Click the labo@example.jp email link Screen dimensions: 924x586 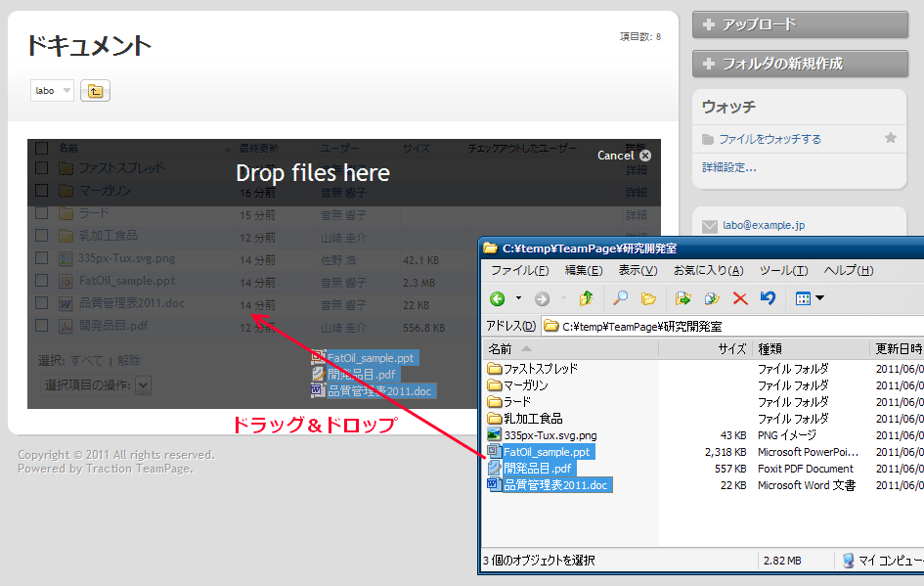coord(763,225)
